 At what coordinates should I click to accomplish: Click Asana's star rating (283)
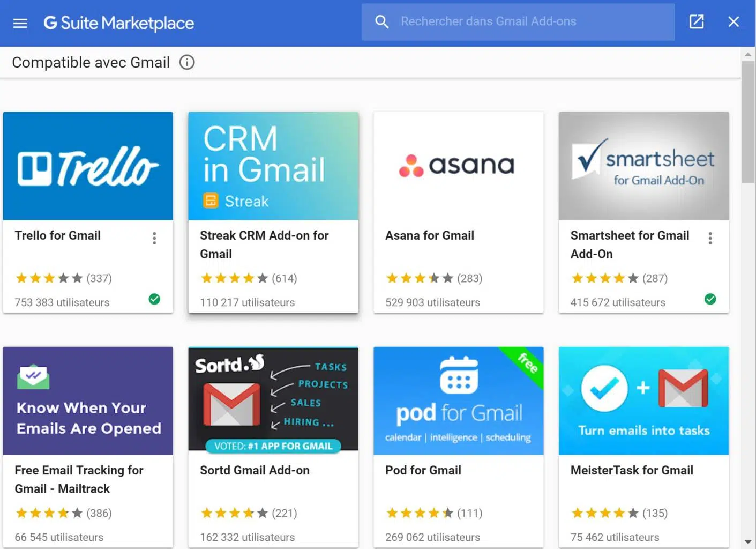click(434, 278)
